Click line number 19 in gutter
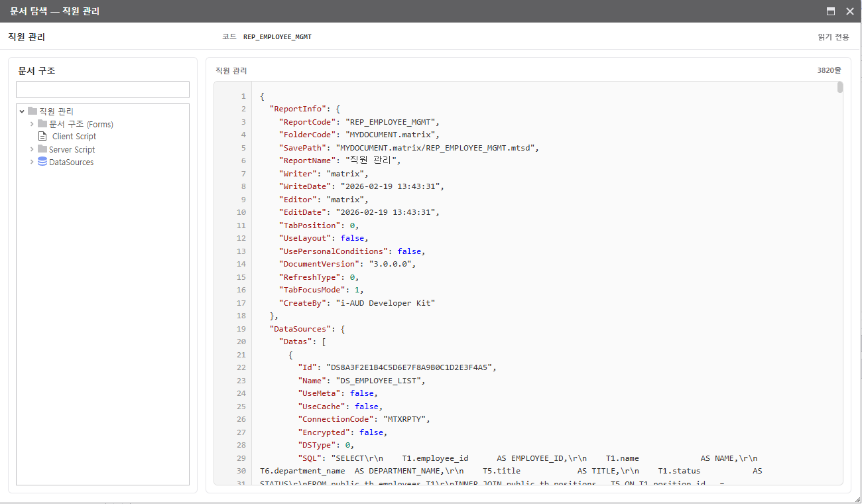This screenshot has width=862, height=504. (241, 329)
